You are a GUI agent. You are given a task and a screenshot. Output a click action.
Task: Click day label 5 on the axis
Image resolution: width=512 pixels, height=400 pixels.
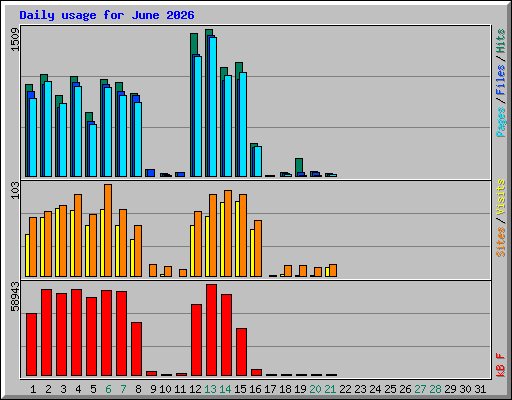tap(93, 389)
